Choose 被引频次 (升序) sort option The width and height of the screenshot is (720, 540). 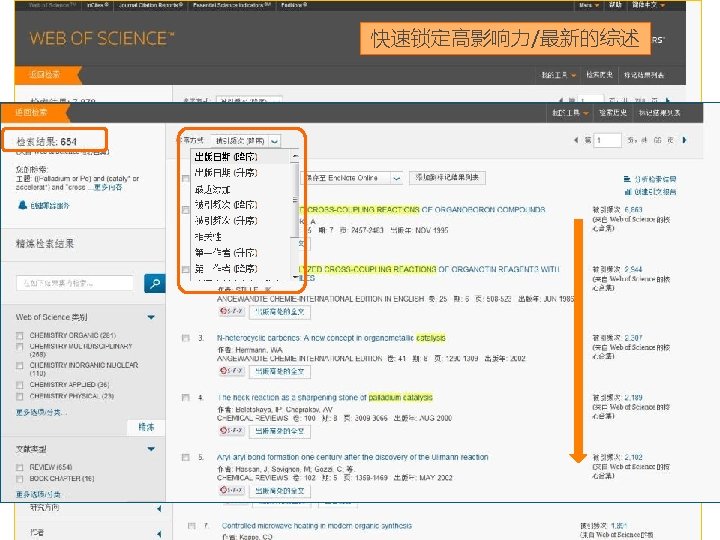coord(226,220)
